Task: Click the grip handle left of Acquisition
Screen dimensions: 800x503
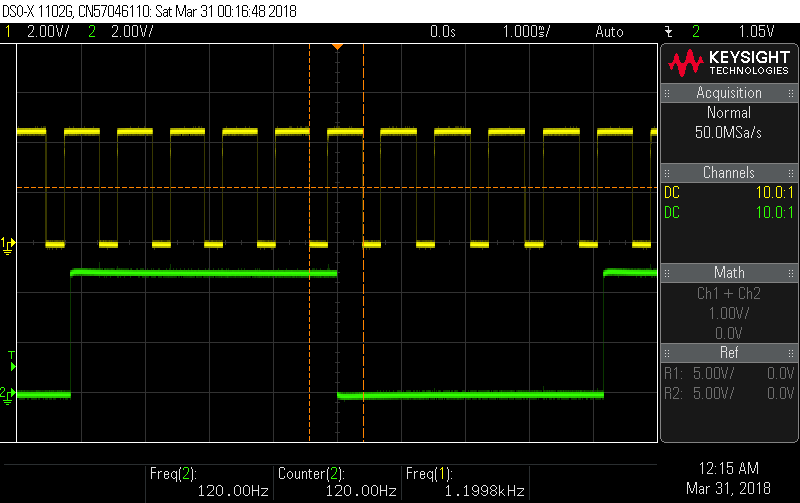Action: [667, 93]
